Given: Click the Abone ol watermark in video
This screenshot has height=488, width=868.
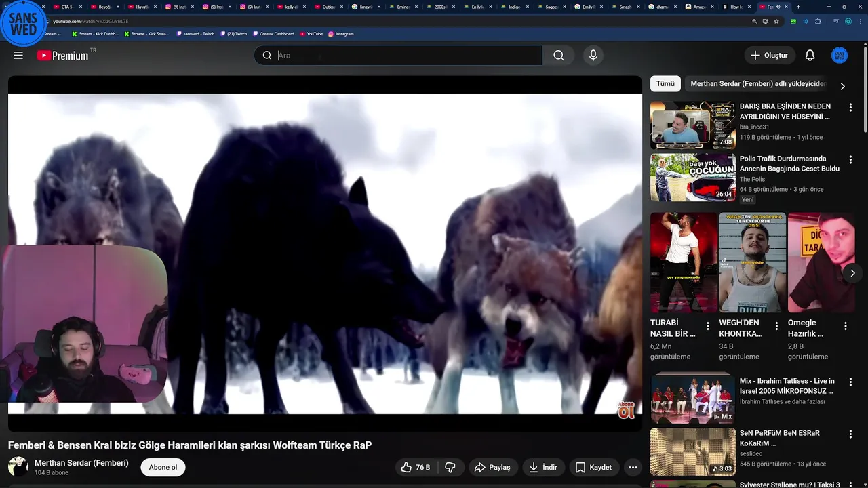Looking at the screenshot, I should [626, 409].
